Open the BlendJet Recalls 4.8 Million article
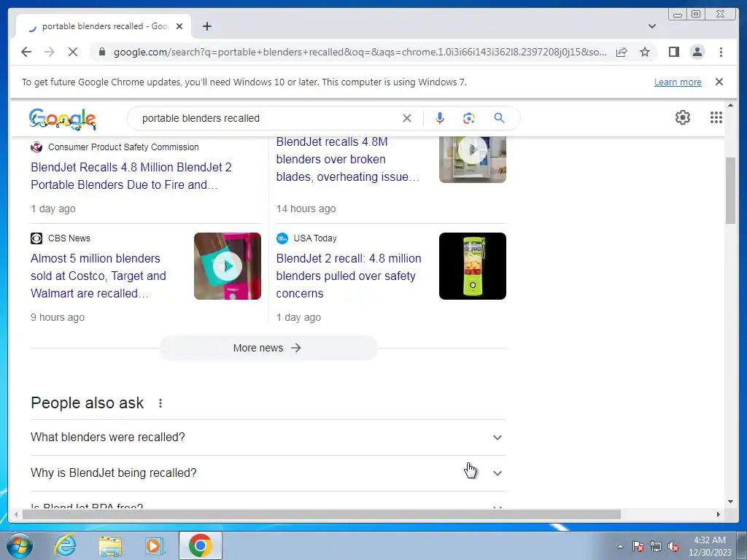Screen dimensions: 747x560 pyautogui.click(x=131, y=176)
